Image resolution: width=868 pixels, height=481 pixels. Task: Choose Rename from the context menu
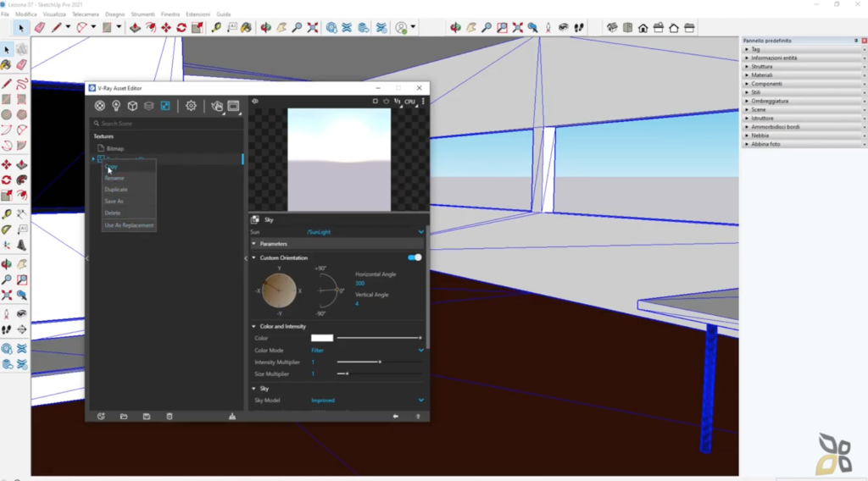coord(129,178)
